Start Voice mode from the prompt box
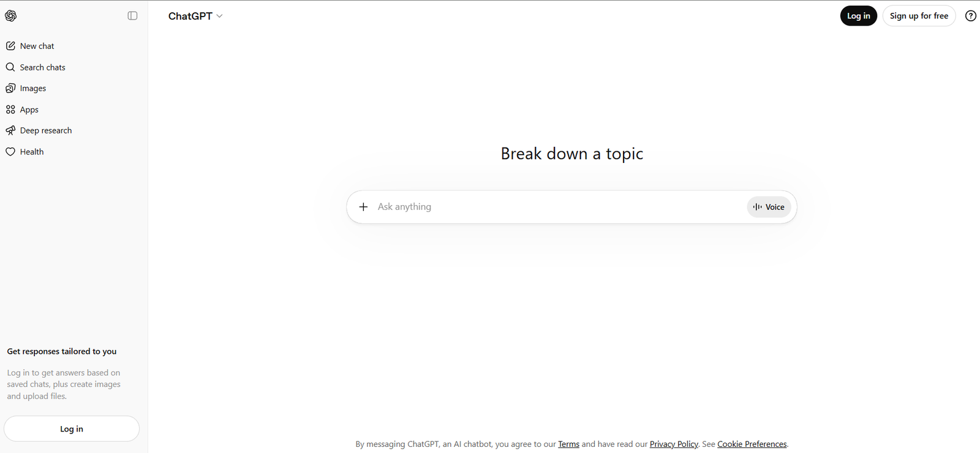Screen dimensions: 980x453 click(769, 207)
